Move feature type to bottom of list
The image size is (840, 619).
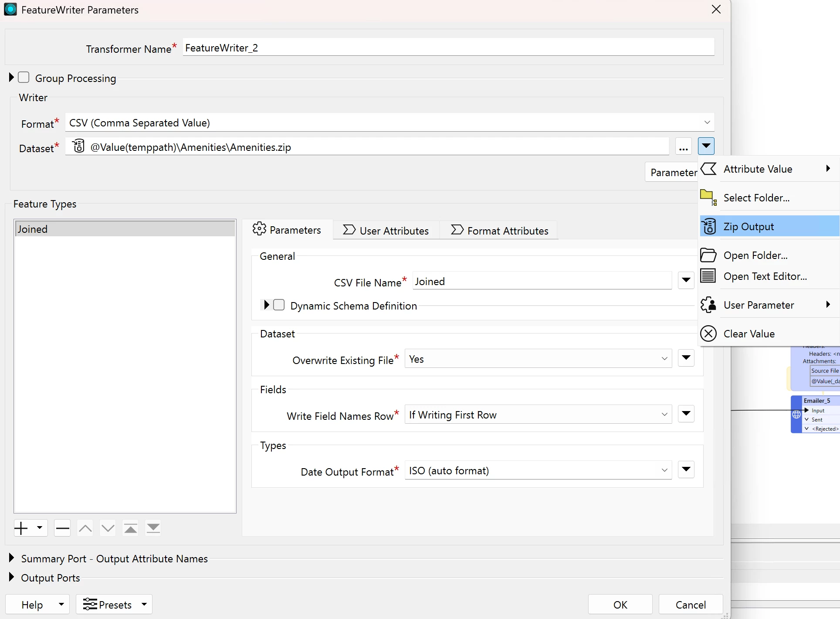click(153, 528)
